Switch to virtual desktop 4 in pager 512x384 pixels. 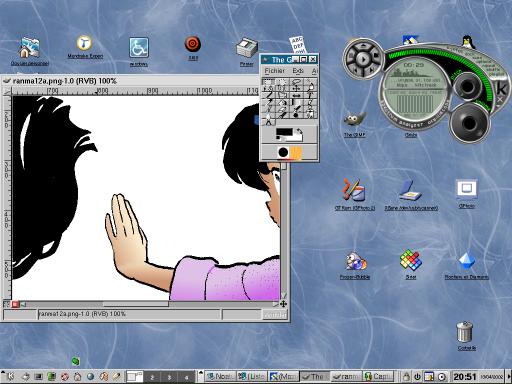[x=186, y=377]
